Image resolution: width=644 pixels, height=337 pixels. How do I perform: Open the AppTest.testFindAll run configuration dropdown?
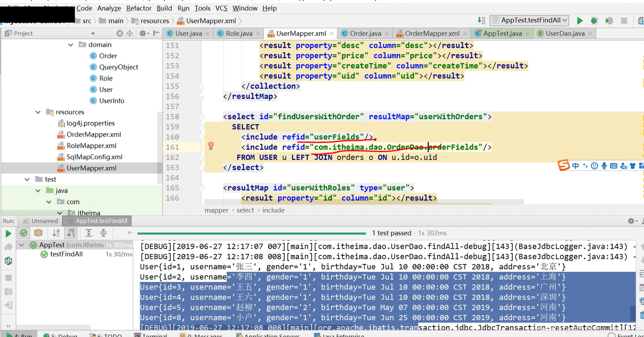pyautogui.click(x=529, y=20)
